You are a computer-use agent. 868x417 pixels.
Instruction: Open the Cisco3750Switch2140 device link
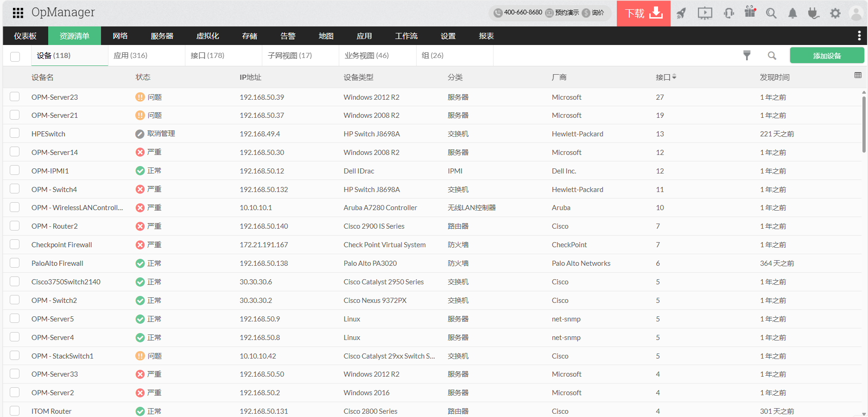tap(66, 282)
